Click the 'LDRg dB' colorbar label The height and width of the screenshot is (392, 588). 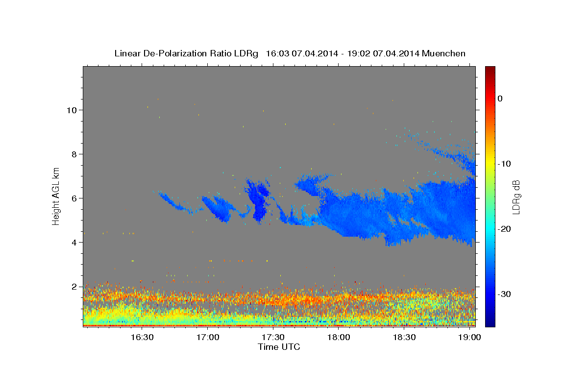pyautogui.click(x=516, y=196)
